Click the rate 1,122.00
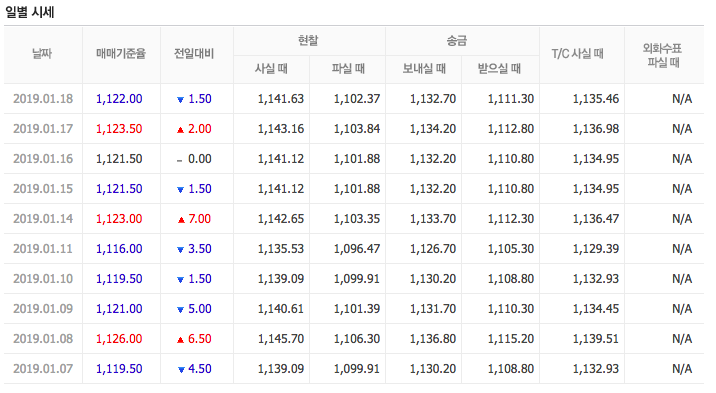Image resolution: width=716 pixels, height=393 pixels. pos(119,99)
